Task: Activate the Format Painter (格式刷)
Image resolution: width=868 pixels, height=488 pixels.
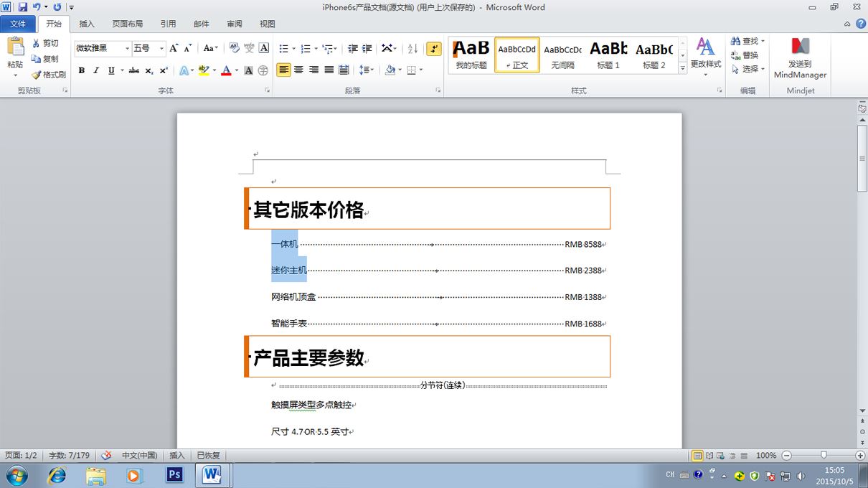Action: coord(49,75)
